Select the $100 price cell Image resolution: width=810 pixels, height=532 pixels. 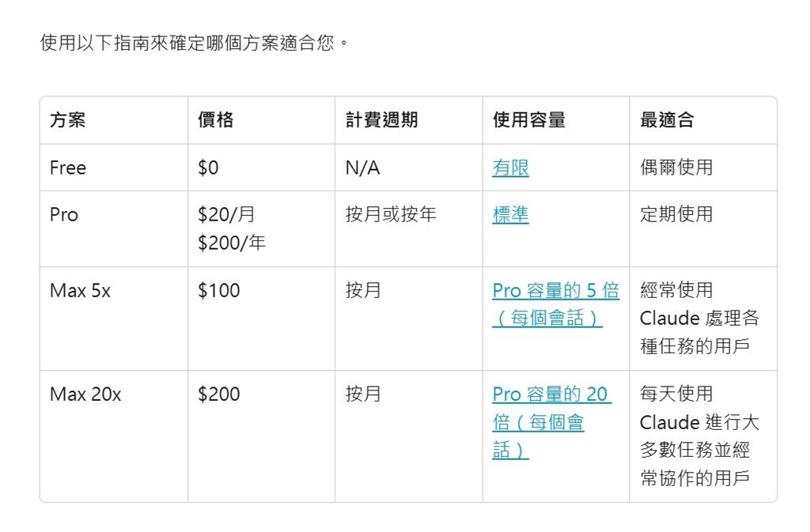coord(218,291)
